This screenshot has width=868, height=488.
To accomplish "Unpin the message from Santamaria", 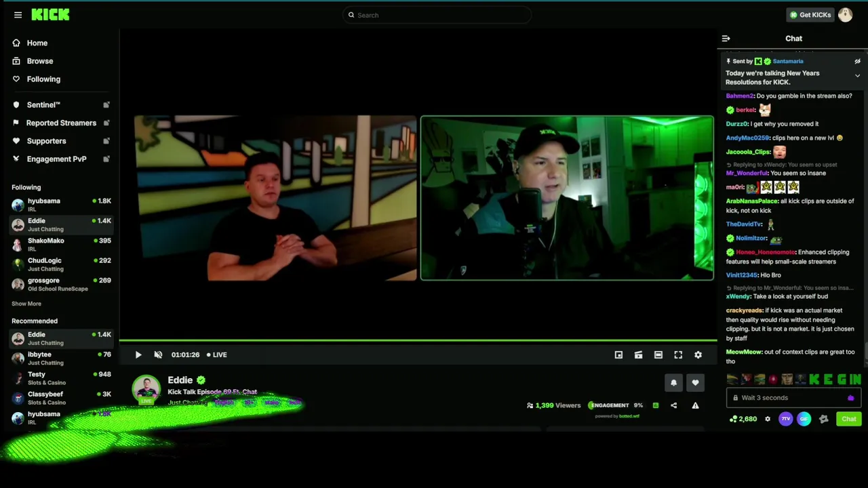I will tap(857, 61).
